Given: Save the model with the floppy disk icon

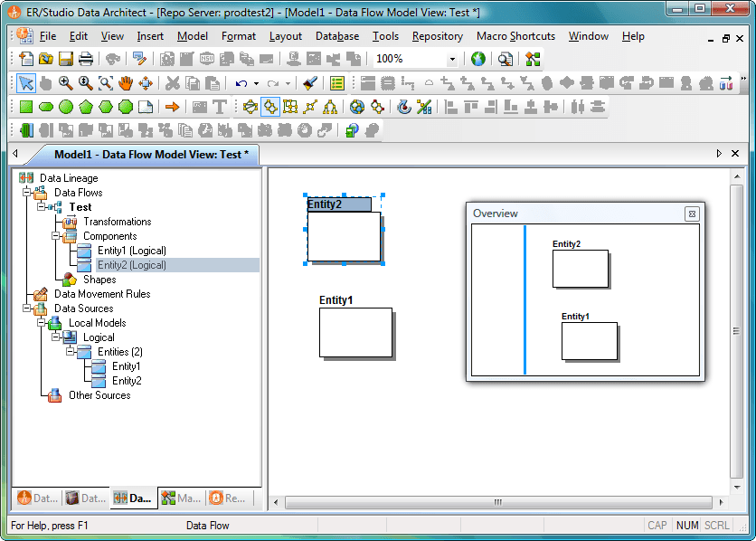Looking at the screenshot, I should [66, 59].
